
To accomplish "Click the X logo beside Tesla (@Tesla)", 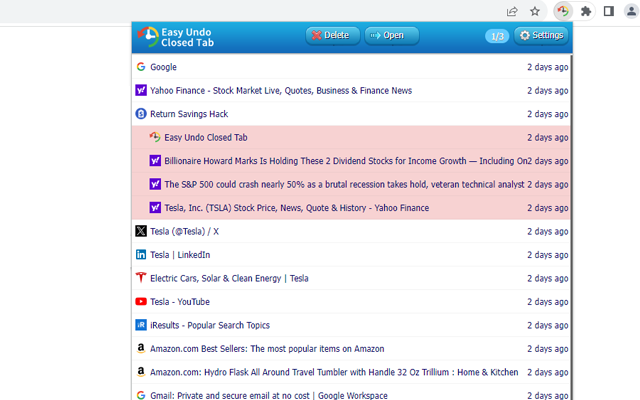I will pos(141,231).
